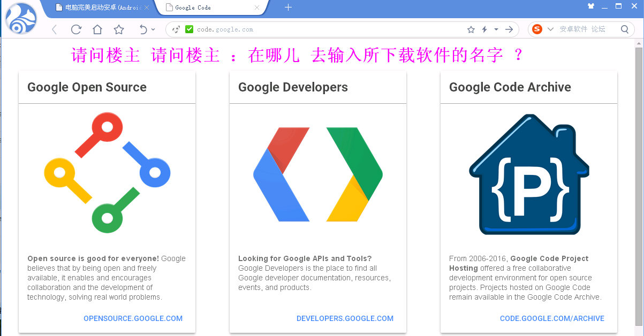The image size is (644, 336).
Task: Click the page vertical scrollbar thumb
Action: click(x=639, y=186)
